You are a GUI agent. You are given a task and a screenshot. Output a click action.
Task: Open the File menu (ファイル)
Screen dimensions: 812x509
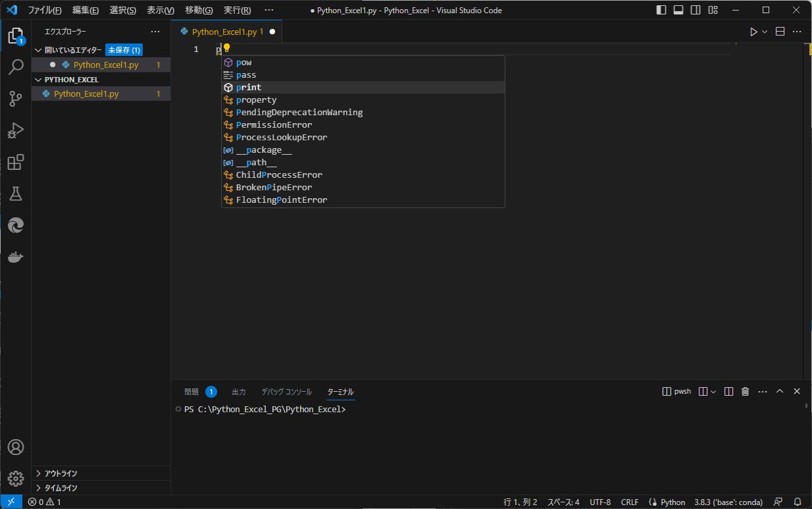[45, 10]
